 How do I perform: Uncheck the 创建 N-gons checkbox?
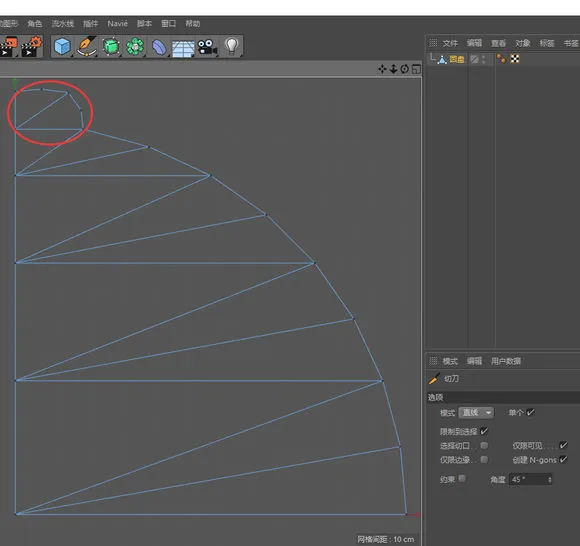(x=563, y=459)
